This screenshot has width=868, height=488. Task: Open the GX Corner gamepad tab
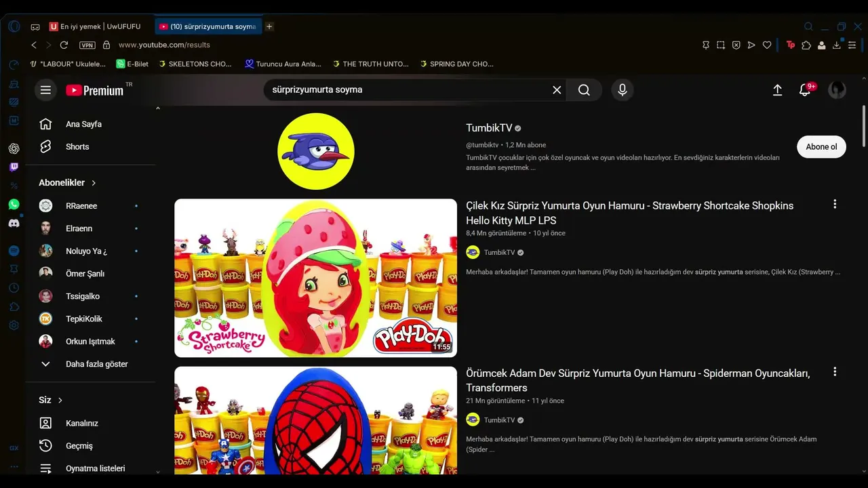[x=35, y=27]
